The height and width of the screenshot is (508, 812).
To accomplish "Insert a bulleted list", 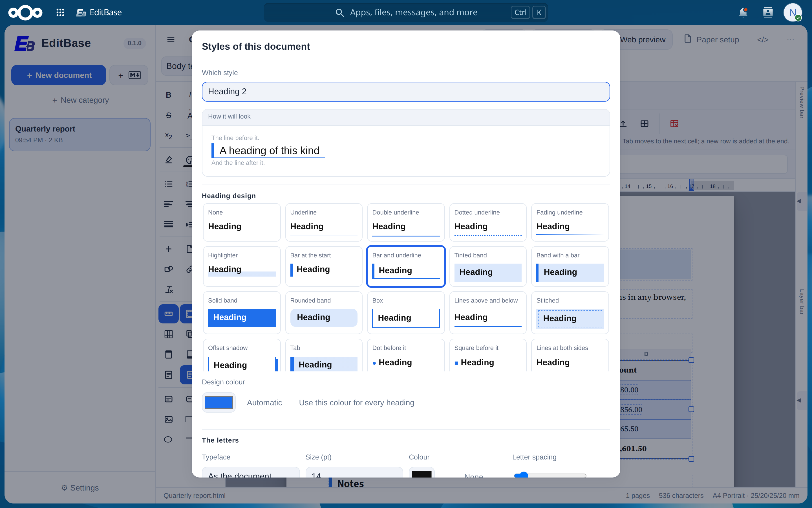I will tap(168, 184).
